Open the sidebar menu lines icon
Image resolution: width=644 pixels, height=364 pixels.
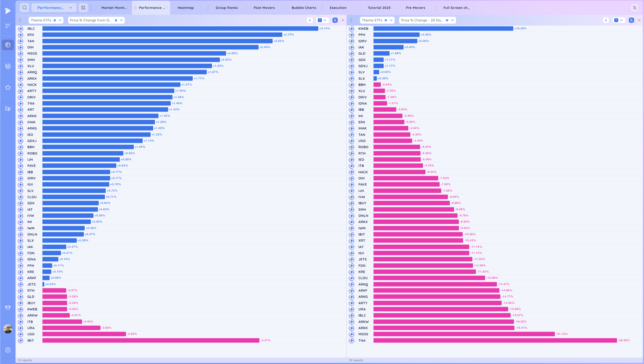(8, 26)
